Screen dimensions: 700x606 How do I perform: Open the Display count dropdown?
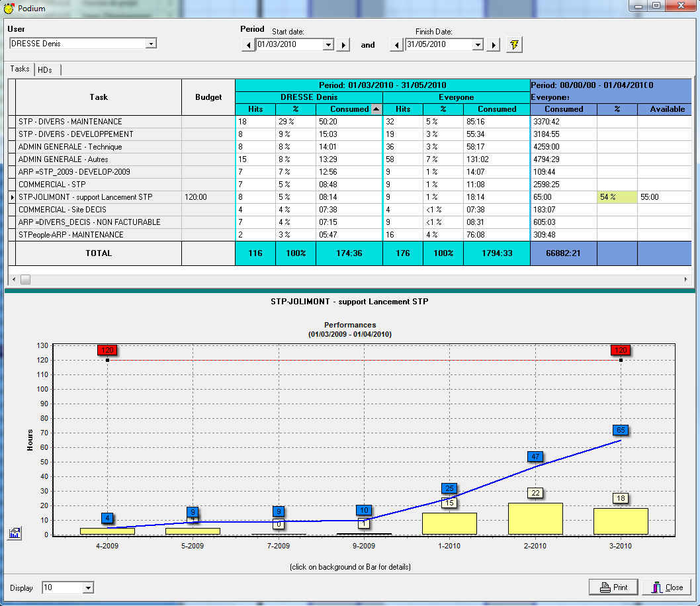pos(88,587)
